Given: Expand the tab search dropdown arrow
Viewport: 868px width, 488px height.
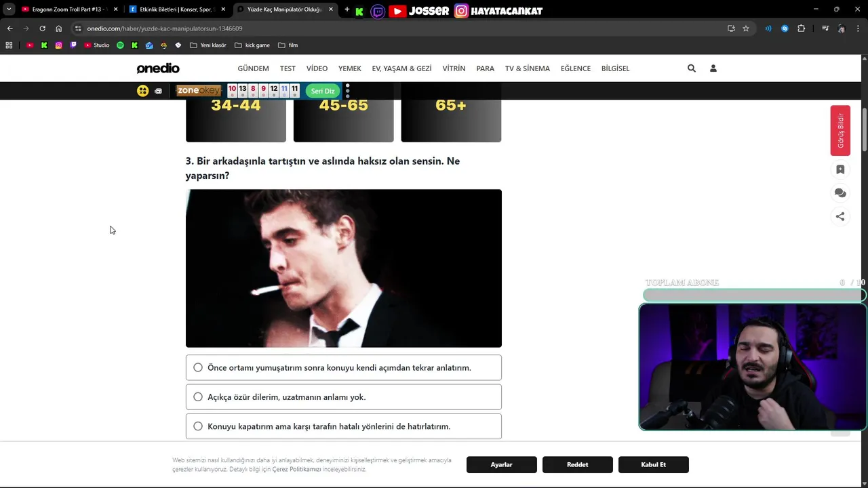Looking at the screenshot, I should click(x=9, y=9).
